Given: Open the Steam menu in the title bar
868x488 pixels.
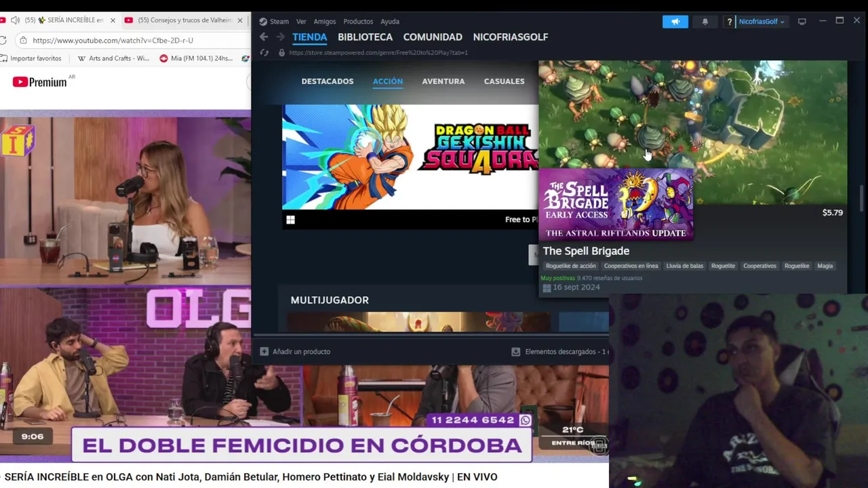Looking at the screenshot, I should tap(273, 22).
